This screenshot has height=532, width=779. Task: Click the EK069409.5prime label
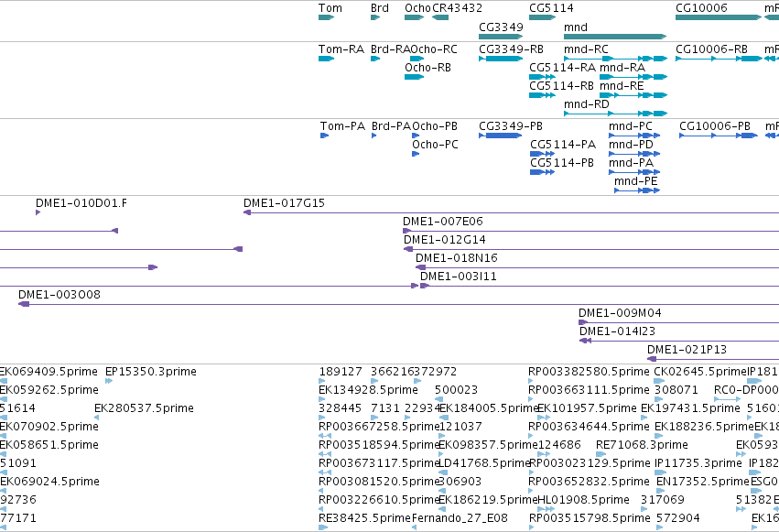pos(49,372)
